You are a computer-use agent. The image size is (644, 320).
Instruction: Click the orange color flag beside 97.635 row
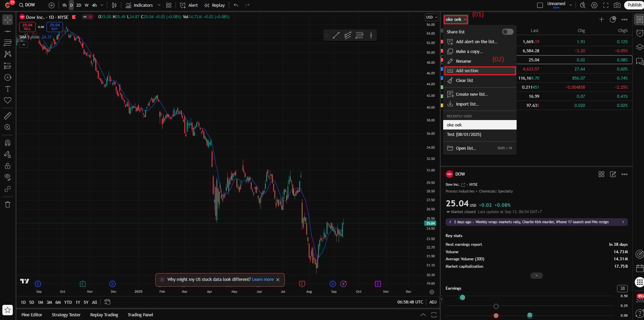click(x=442, y=105)
